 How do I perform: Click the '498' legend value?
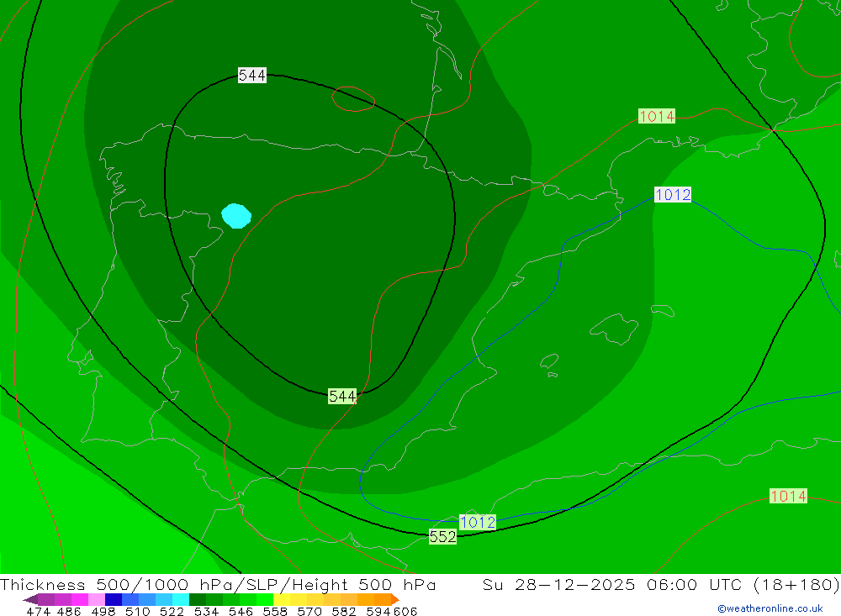tap(103, 611)
